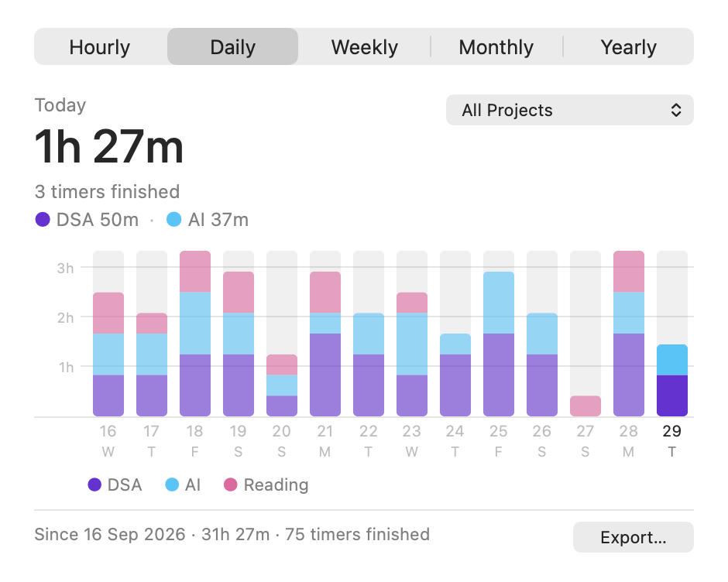This screenshot has height=582, width=728.
Task: Click the '16' date label under chart
Action: (108, 431)
